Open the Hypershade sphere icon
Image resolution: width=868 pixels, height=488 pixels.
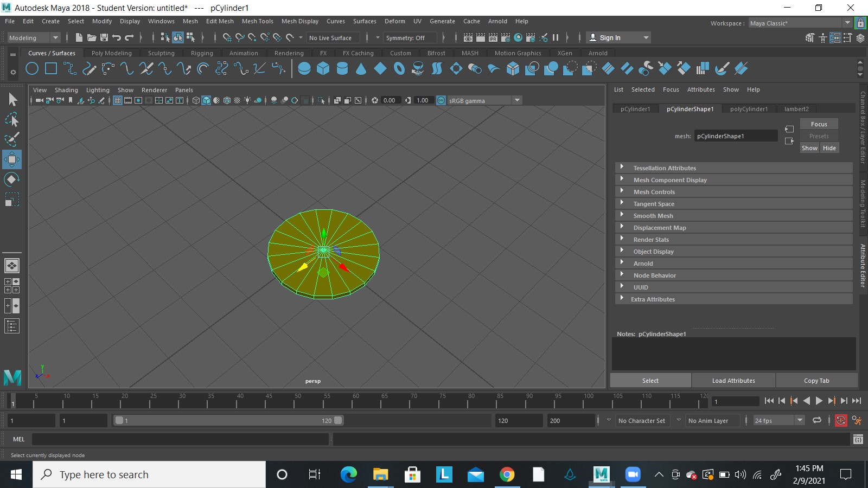click(518, 37)
